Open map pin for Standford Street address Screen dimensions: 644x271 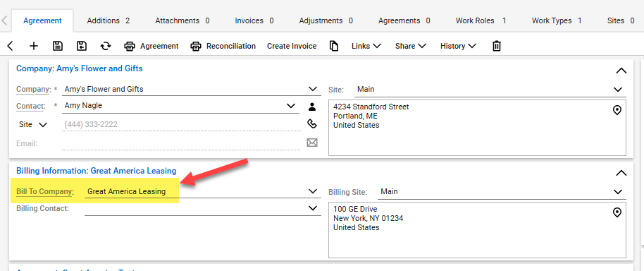[x=617, y=110]
